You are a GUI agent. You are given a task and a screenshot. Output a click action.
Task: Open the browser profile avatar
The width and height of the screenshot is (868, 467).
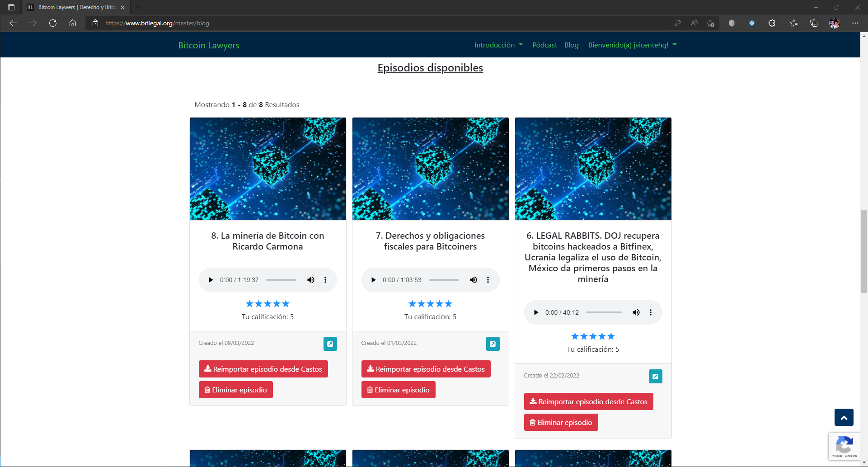pos(834,23)
